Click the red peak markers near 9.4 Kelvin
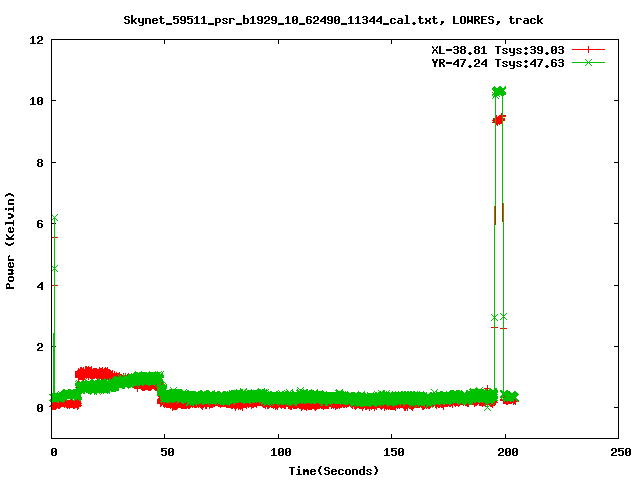The height and width of the screenshot is (480, 640). point(499,120)
